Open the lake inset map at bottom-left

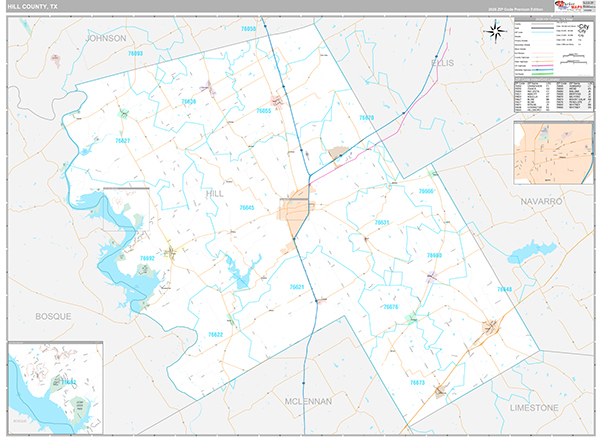(x=55, y=383)
